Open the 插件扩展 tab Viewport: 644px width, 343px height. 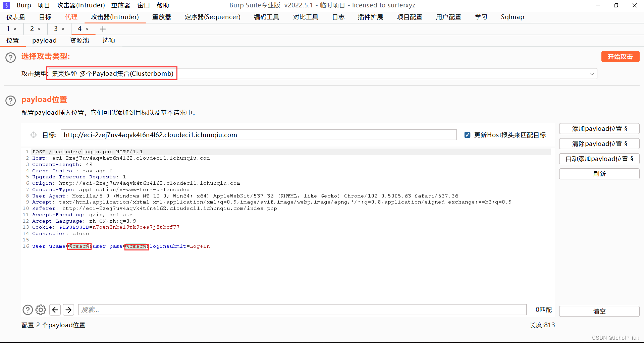pyautogui.click(x=371, y=17)
